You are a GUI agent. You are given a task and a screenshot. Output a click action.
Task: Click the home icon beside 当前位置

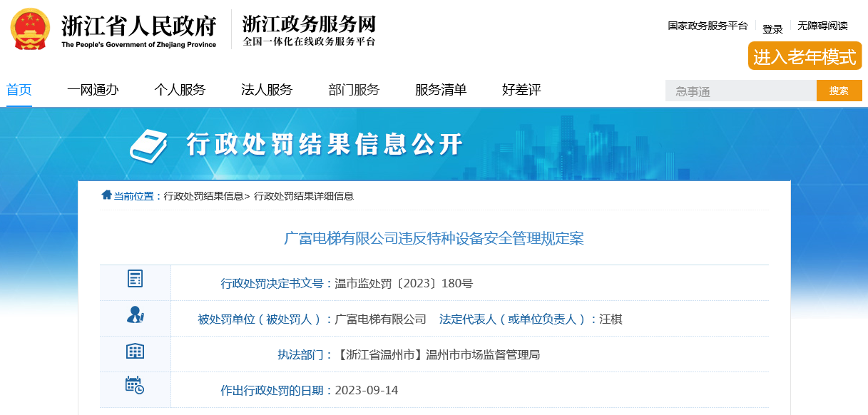106,195
